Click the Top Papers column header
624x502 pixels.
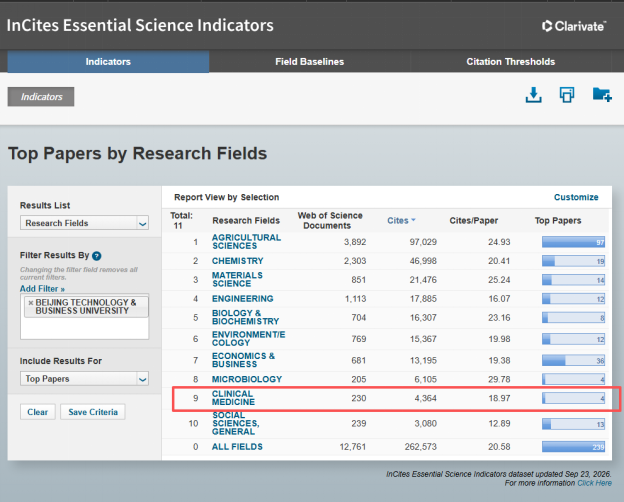click(558, 221)
